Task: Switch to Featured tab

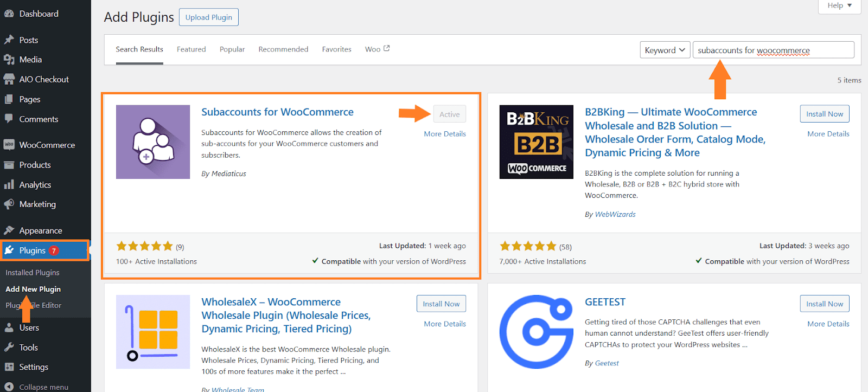Action: point(192,49)
